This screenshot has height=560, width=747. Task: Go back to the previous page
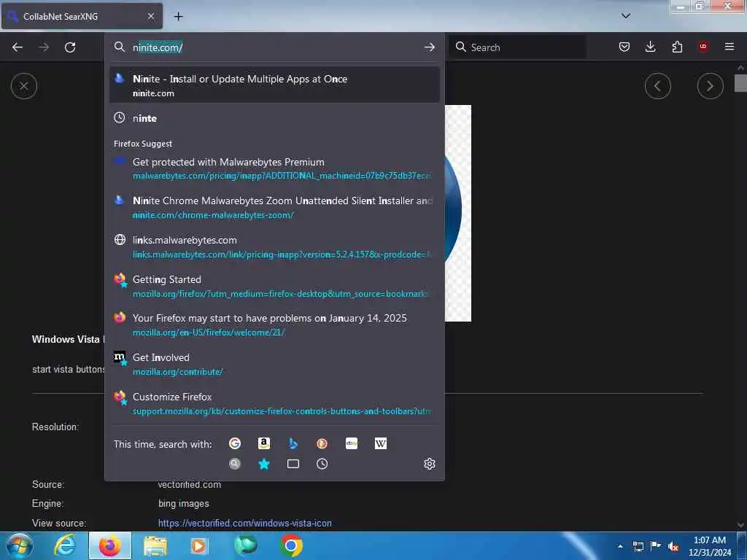18,47
